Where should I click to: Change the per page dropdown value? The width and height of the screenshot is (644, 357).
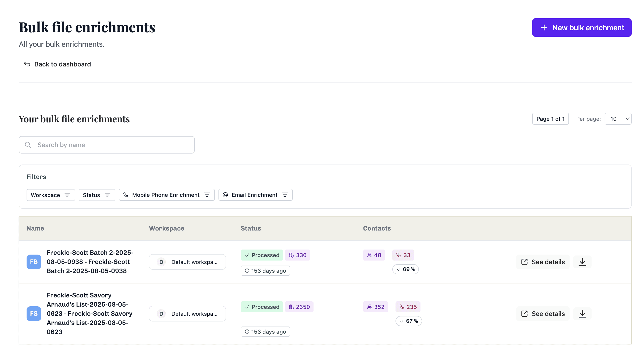(x=618, y=119)
